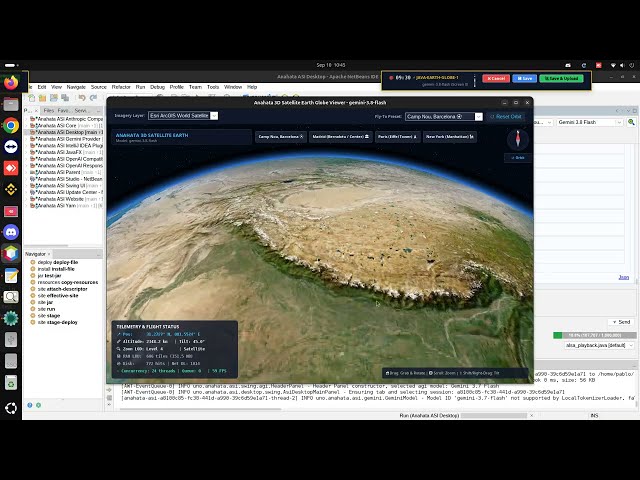Fly to Paris (Eiffel Tower) preset button
Viewport: 640px width, 480px height.
point(397,137)
